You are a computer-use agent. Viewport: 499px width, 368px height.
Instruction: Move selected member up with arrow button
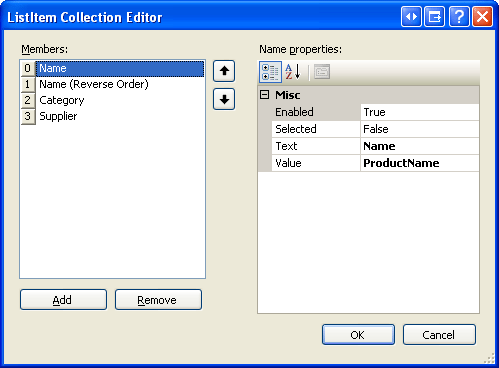pyautogui.click(x=224, y=71)
